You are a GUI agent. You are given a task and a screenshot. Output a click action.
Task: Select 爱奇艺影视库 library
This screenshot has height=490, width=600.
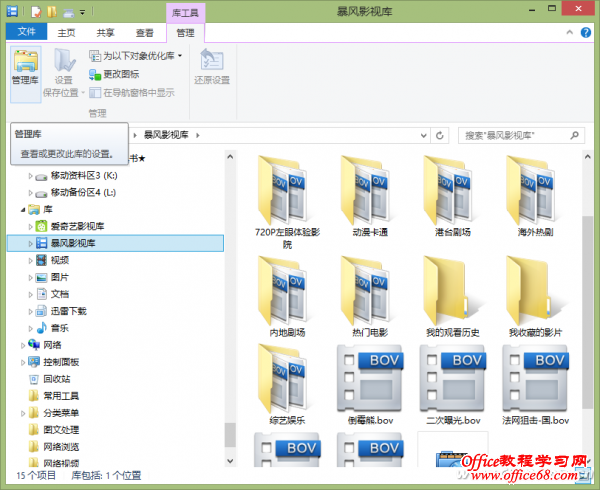tap(77, 226)
